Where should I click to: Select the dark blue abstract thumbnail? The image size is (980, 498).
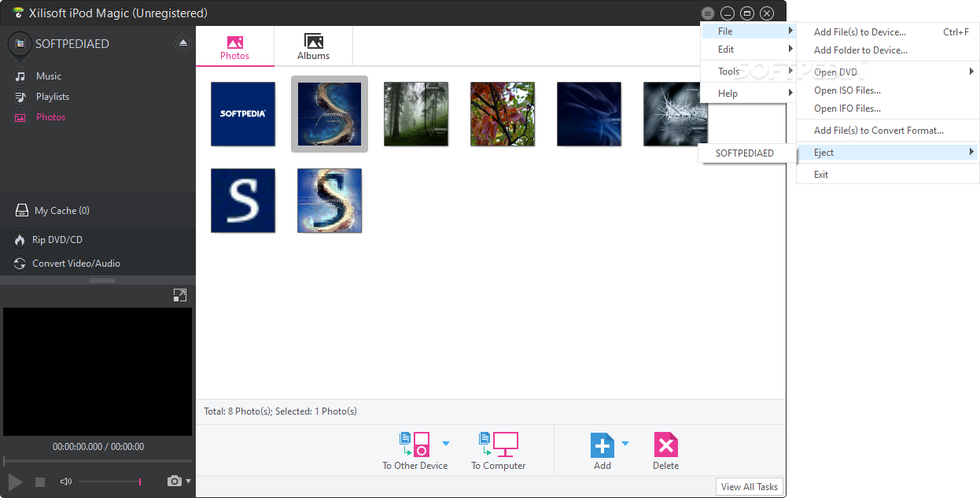pos(589,114)
